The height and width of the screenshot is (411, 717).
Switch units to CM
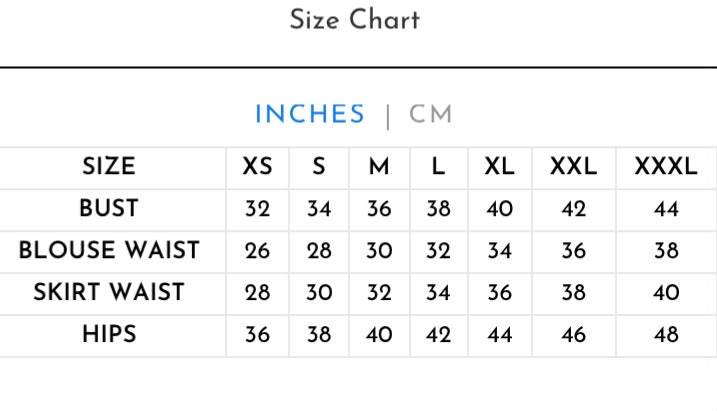point(430,114)
